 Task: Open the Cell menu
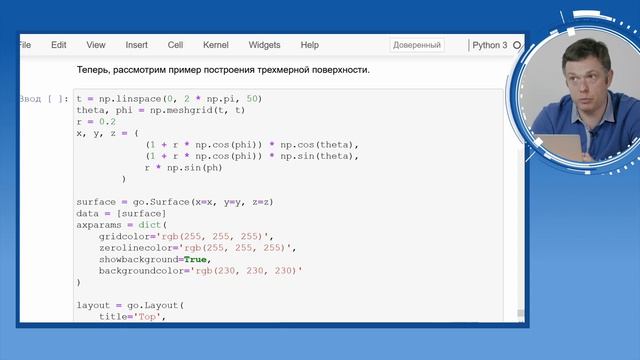click(x=175, y=45)
